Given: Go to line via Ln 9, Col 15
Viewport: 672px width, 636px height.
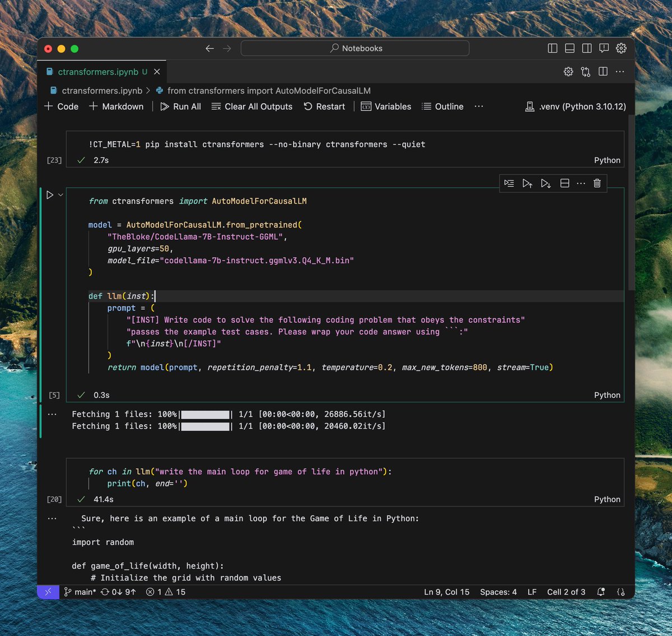Looking at the screenshot, I should 446,592.
